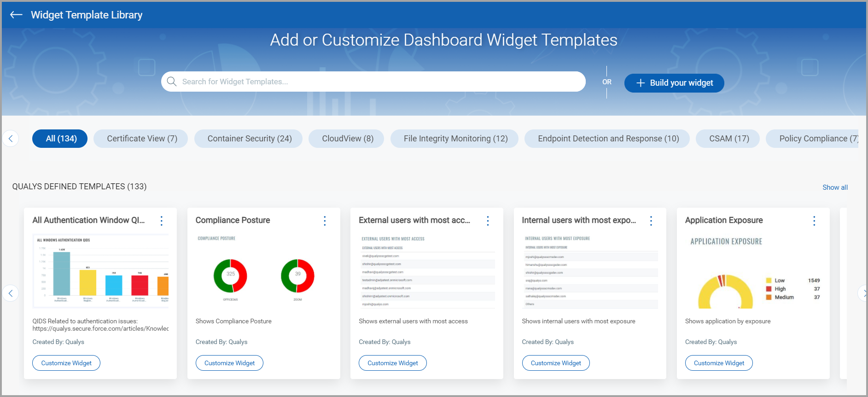Click the Medium legend orange swatch
The height and width of the screenshot is (397, 868).
pyautogui.click(x=769, y=297)
